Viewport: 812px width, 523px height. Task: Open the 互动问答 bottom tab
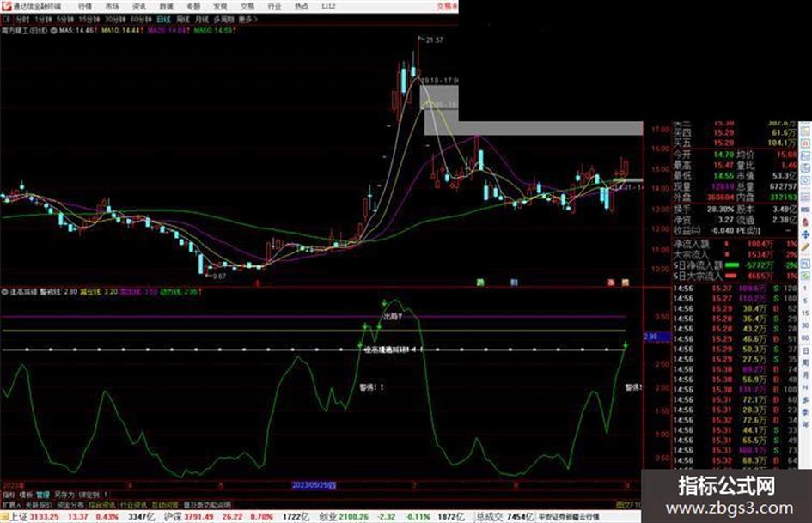(165, 504)
